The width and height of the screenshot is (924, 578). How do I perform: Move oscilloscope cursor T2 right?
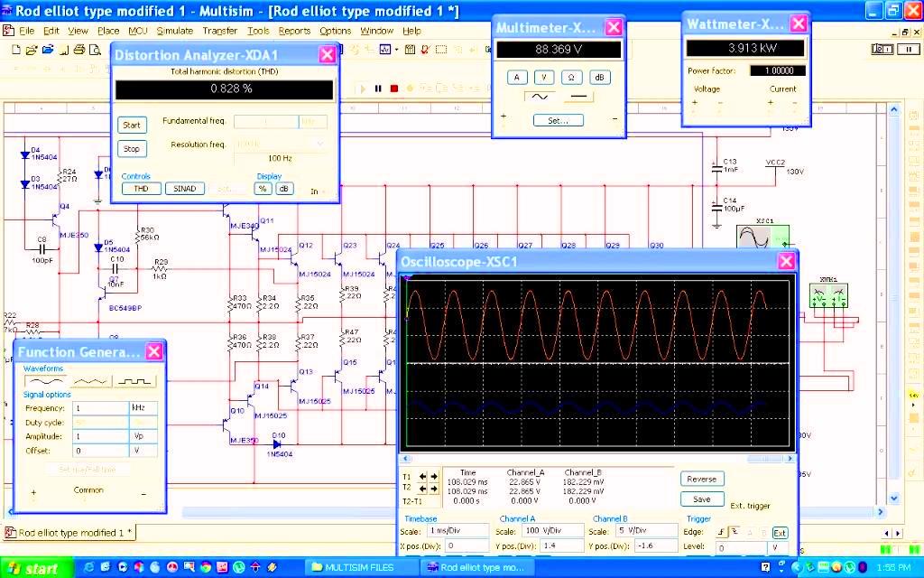434,489
